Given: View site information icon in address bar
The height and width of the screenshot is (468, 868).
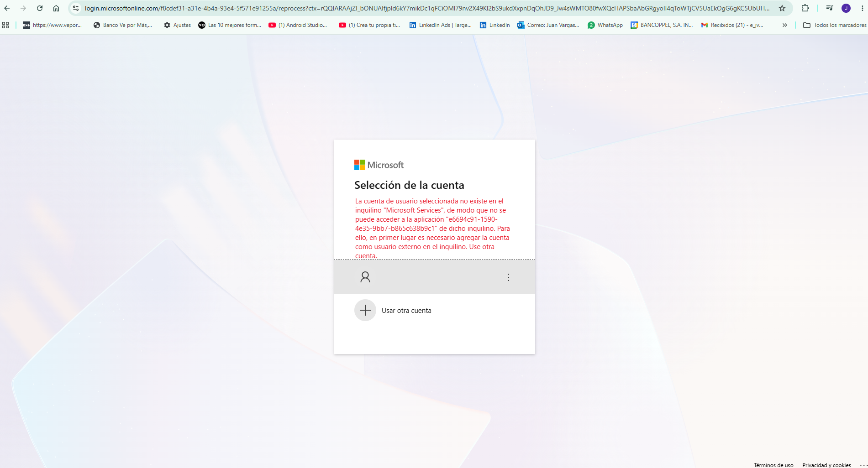Looking at the screenshot, I should pos(76,8).
